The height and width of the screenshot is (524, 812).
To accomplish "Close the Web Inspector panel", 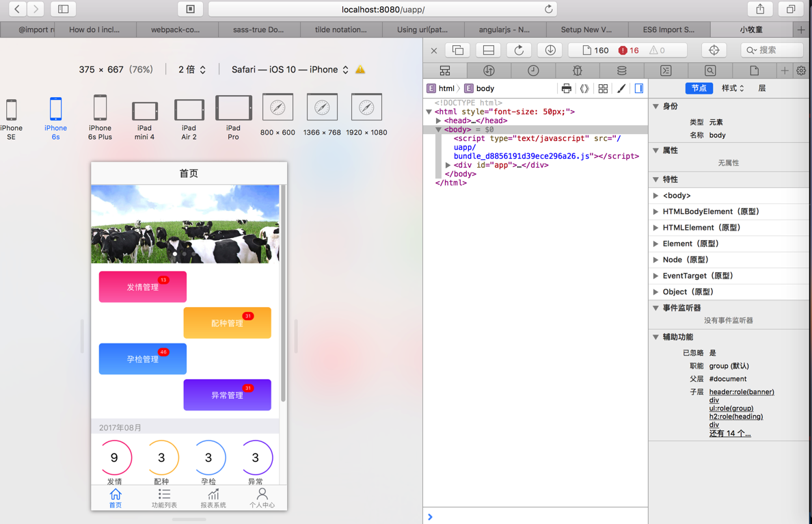I will [x=434, y=50].
